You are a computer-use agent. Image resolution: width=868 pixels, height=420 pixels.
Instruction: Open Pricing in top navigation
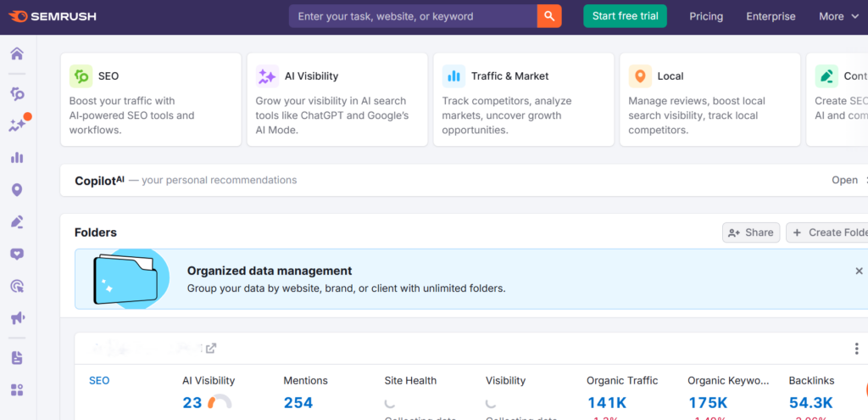706,17
